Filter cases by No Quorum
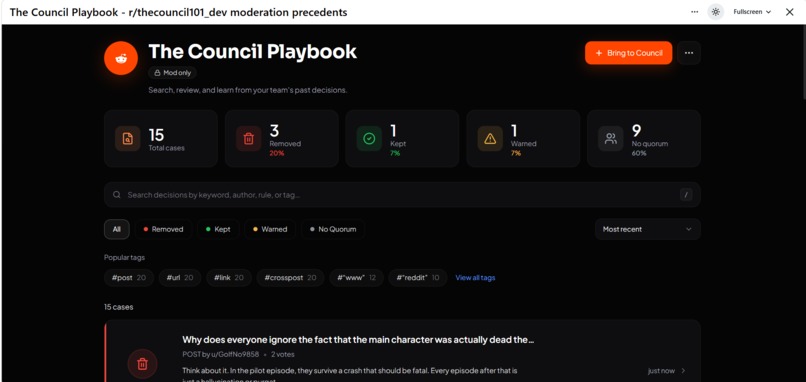Viewport: 806px width, 382px height. pyautogui.click(x=333, y=229)
